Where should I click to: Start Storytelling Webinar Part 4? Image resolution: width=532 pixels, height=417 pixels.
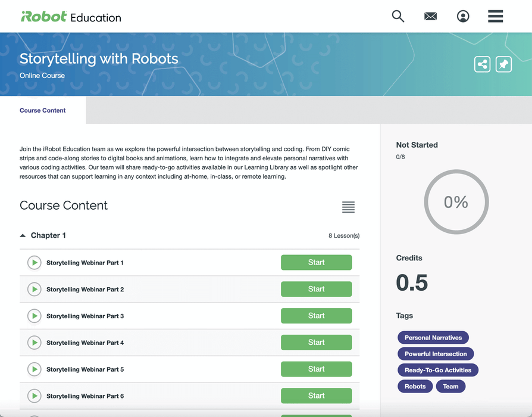(x=316, y=343)
